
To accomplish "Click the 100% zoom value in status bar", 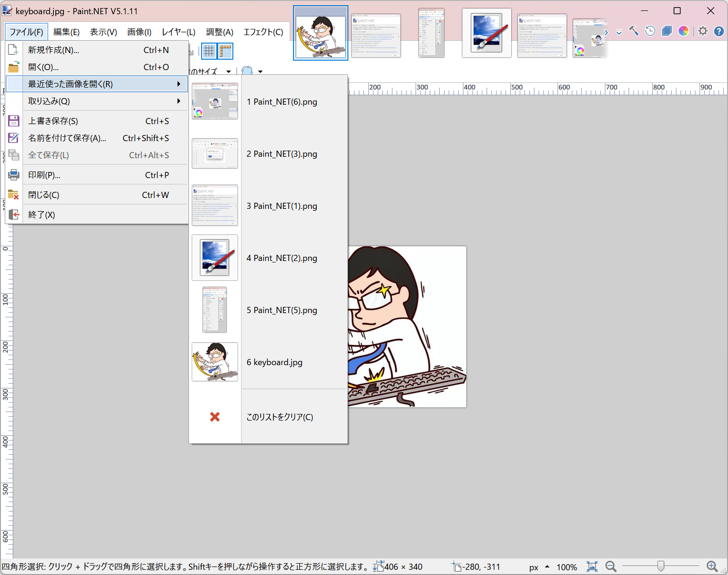I will 567,567.
